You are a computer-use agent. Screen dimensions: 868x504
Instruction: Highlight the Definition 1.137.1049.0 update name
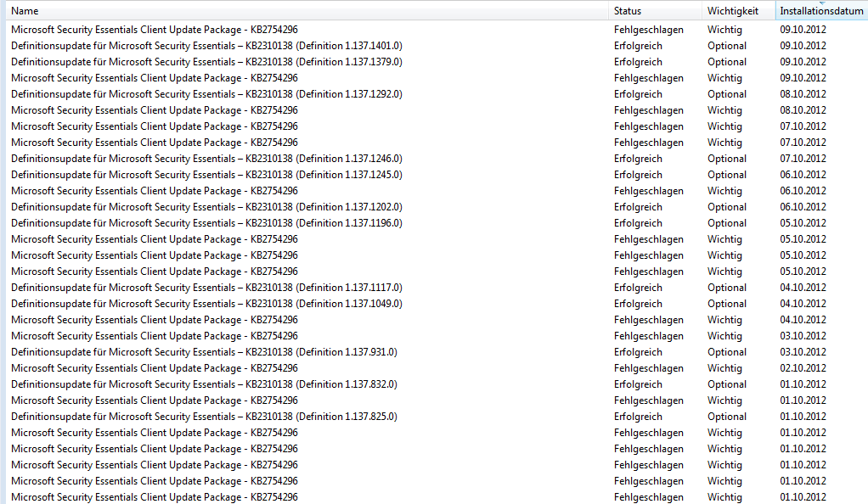[206, 304]
